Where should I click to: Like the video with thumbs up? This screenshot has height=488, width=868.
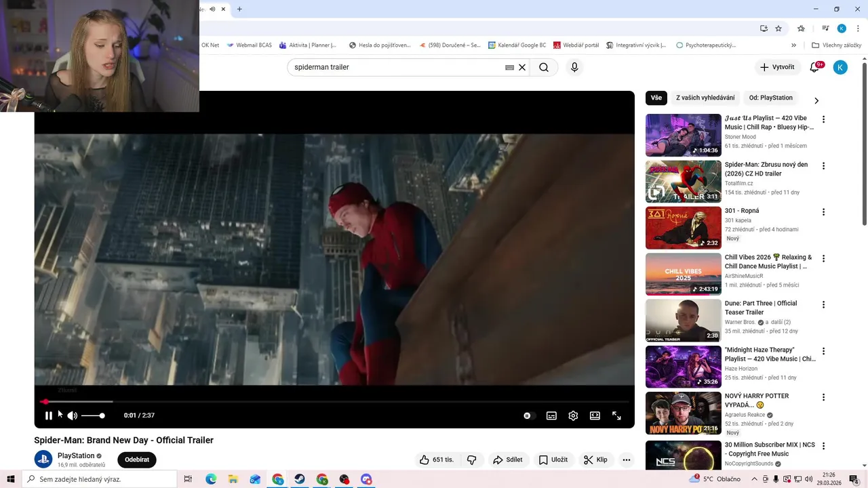coord(437,460)
